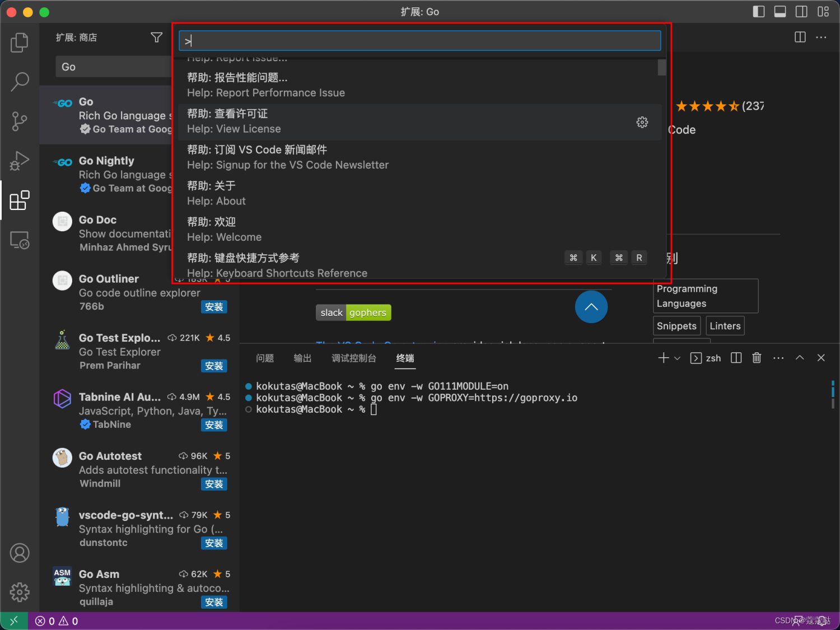Open the Snippets category tag
This screenshot has height=630, width=840.
tap(676, 326)
